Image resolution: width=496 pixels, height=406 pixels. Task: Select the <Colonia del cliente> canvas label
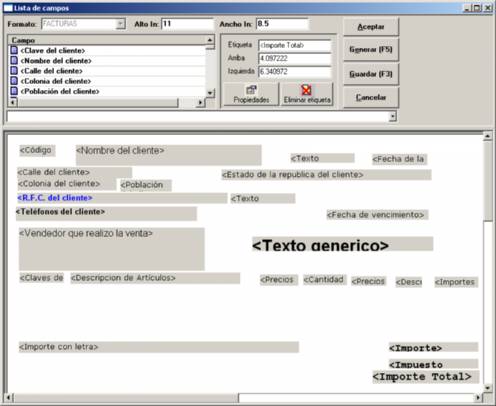pos(67,184)
